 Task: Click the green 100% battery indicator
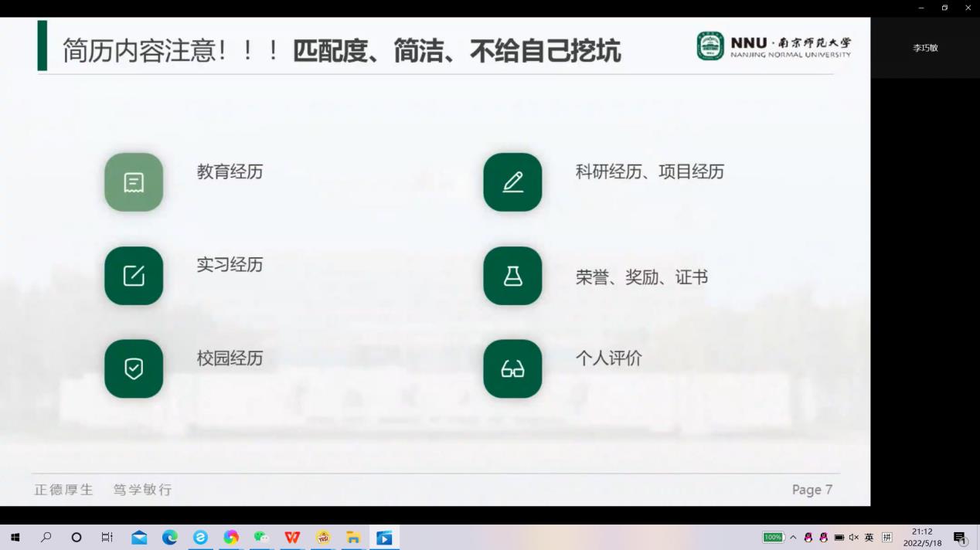[x=774, y=538]
